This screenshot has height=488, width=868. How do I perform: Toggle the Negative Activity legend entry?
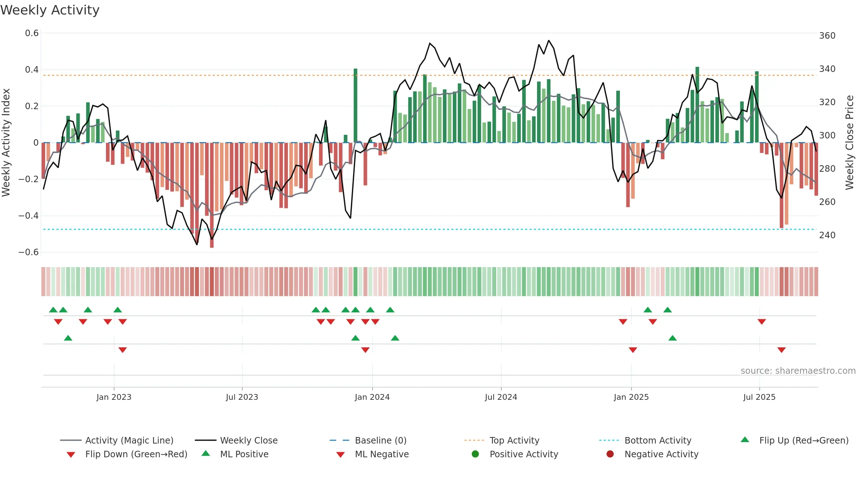(x=652, y=454)
